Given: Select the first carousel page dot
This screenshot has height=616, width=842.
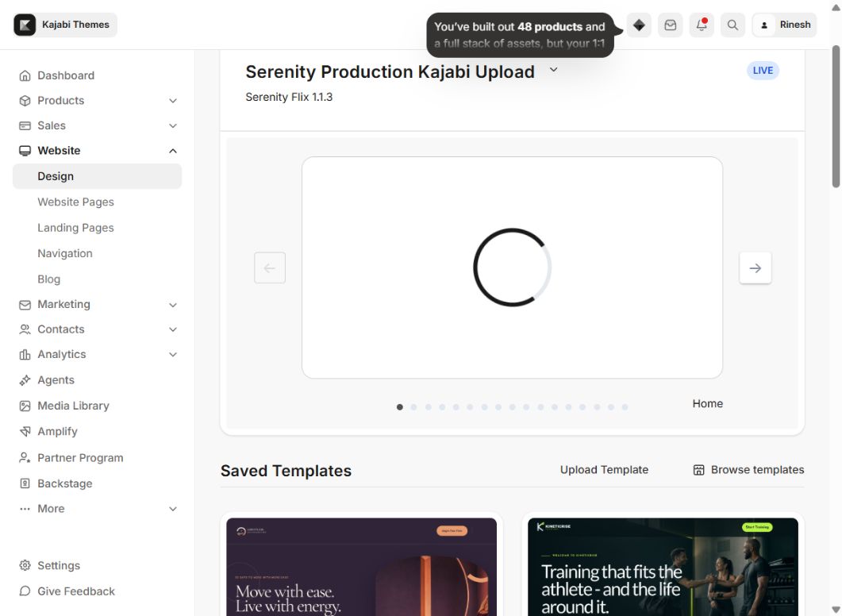Looking at the screenshot, I should click(399, 407).
